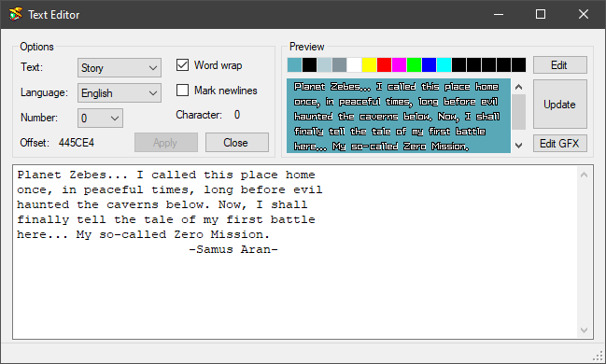Click the Close button in Options
The image size is (606, 364).
[237, 143]
